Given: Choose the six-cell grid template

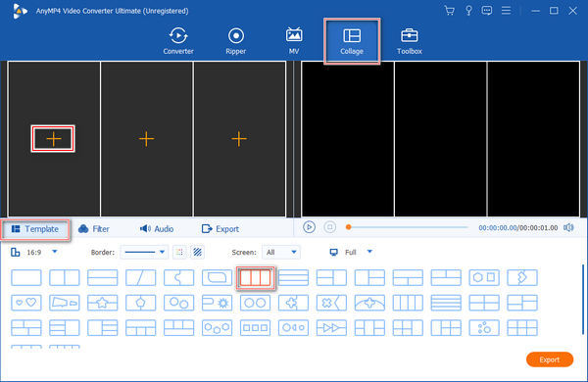Looking at the screenshot, I should coord(522,328).
